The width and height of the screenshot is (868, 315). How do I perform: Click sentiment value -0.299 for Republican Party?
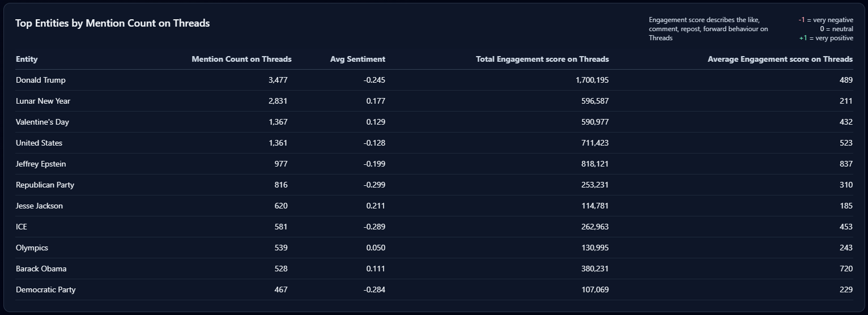pyautogui.click(x=375, y=185)
